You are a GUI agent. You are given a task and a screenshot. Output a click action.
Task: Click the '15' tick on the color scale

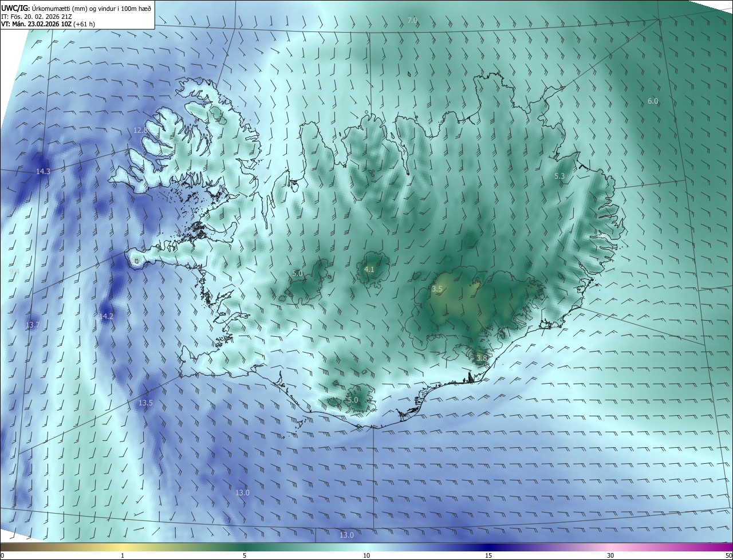tap(488, 555)
